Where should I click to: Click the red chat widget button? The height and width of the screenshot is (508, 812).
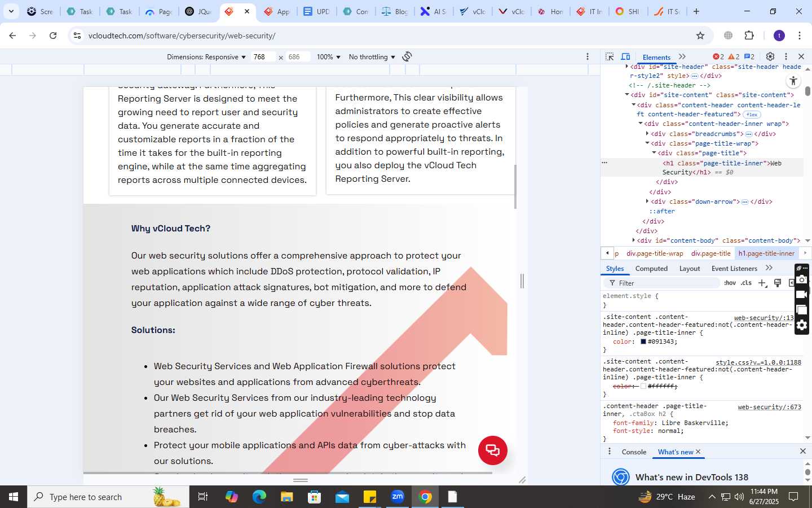[493, 450]
